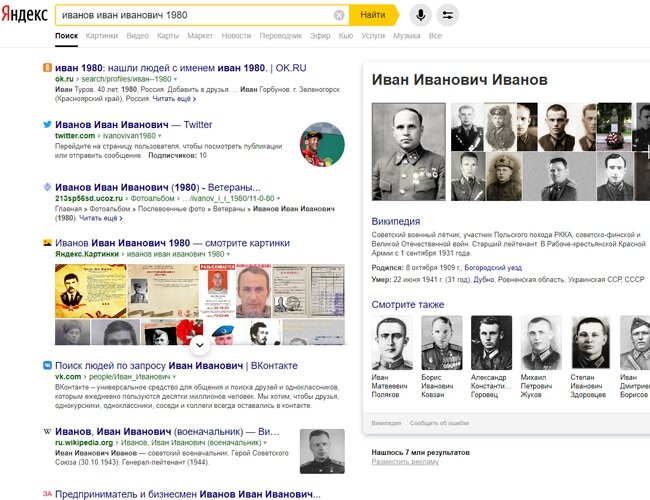Open the Богородский уезд birthplace link

click(x=493, y=268)
